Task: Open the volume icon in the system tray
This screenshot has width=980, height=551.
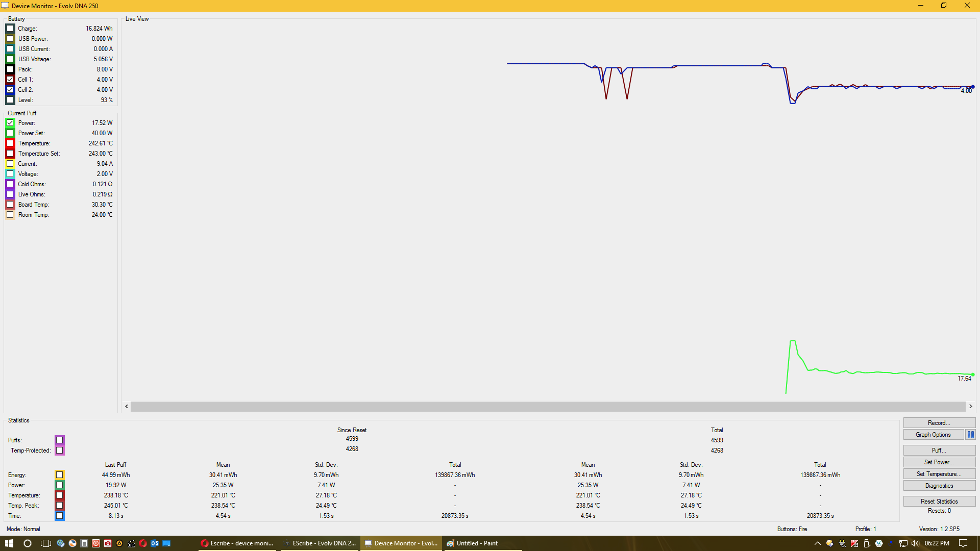Action: [915, 543]
